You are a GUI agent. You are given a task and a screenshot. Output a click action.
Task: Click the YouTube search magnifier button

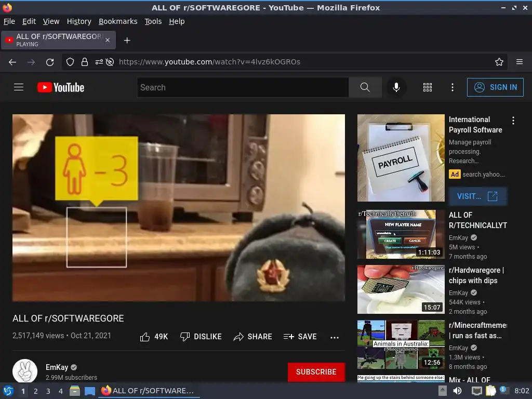pos(365,87)
